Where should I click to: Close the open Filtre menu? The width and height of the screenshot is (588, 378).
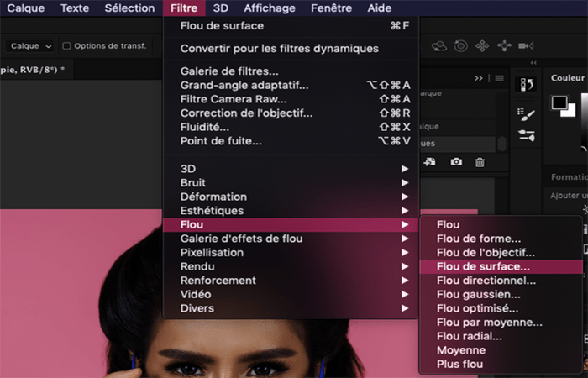[184, 8]
